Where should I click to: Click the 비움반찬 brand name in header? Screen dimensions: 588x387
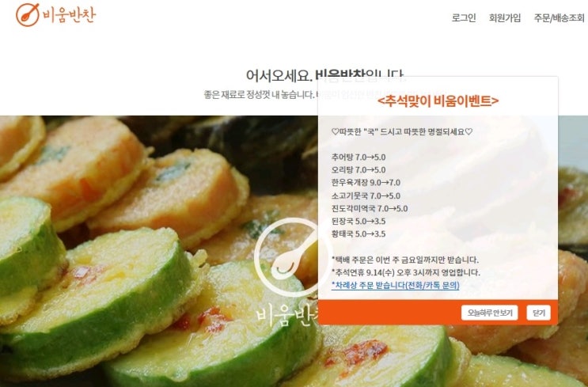[x=69, y=14]
